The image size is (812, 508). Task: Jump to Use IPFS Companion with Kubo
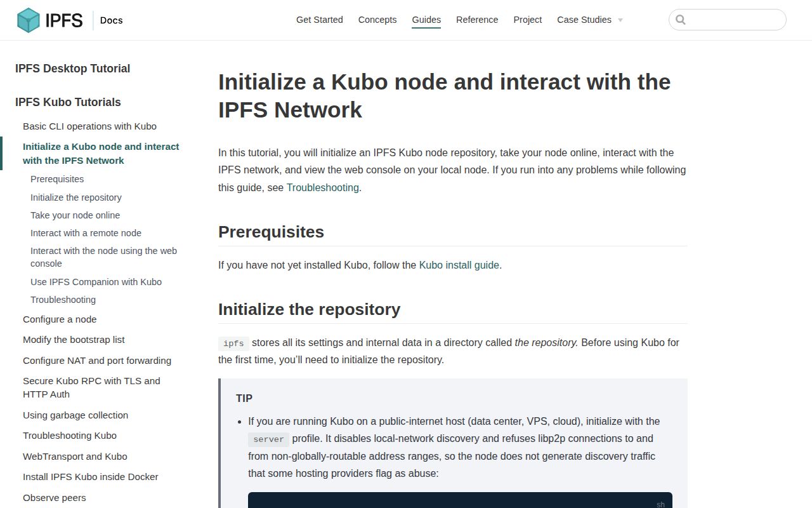pos(96,282)
